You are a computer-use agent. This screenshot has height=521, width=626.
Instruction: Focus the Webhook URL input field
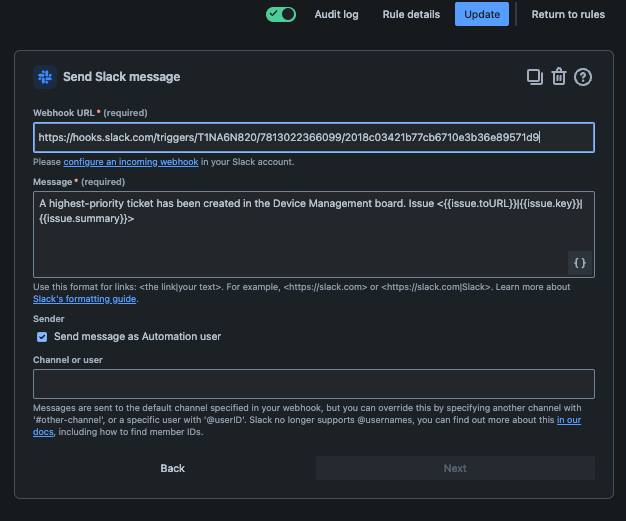pos(314,137)
